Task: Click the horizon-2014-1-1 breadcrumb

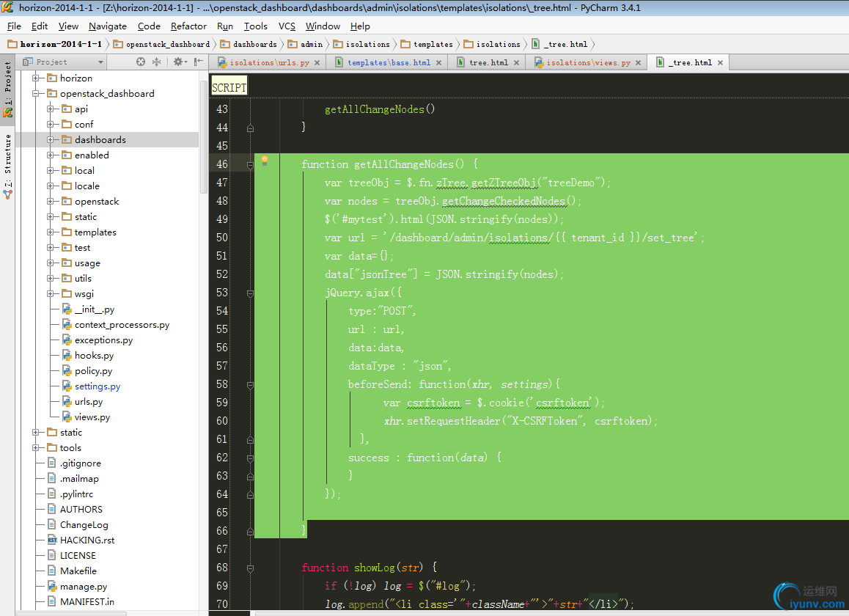Action: tap(55, 45)
